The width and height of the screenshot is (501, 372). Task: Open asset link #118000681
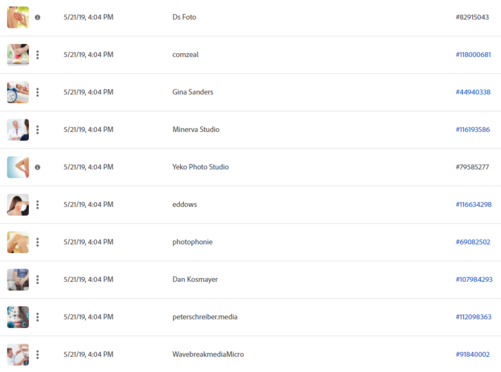(473, 55)
